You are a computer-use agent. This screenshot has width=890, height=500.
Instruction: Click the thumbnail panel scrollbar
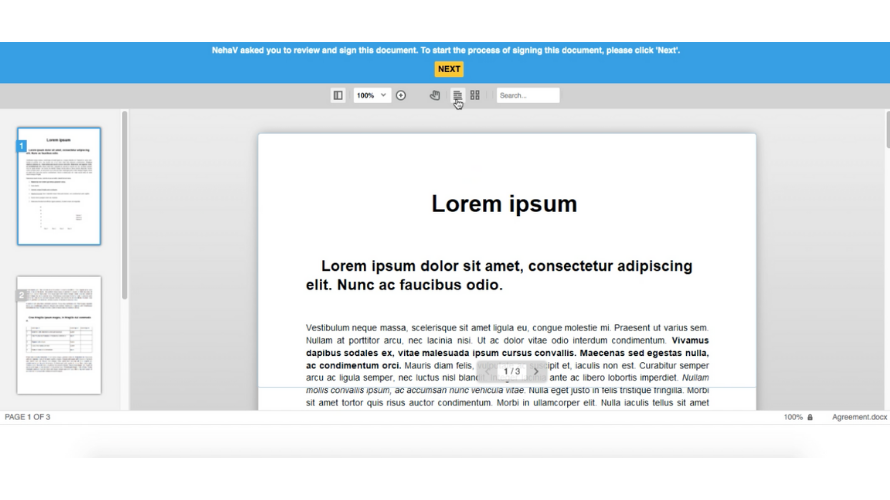point(124,205)
